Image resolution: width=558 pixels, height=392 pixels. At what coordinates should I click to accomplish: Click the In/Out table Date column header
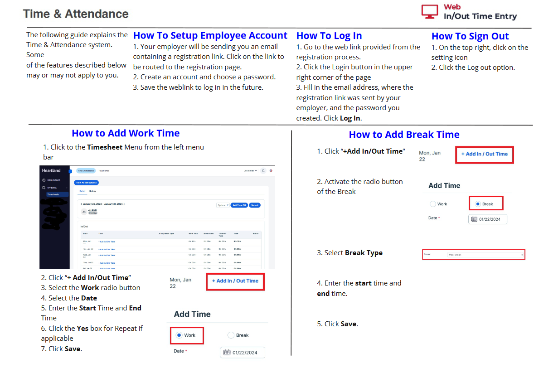[x=85, y=233]
